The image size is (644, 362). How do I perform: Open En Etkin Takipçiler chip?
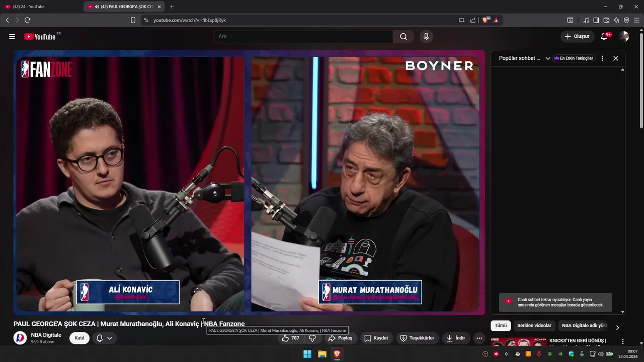tap(574, 58)
